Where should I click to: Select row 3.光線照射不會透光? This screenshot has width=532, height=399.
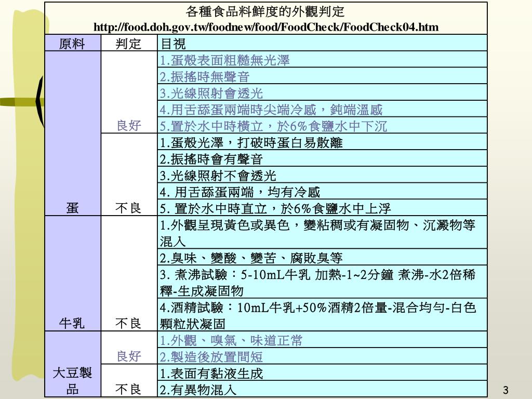tap(322, 175)
